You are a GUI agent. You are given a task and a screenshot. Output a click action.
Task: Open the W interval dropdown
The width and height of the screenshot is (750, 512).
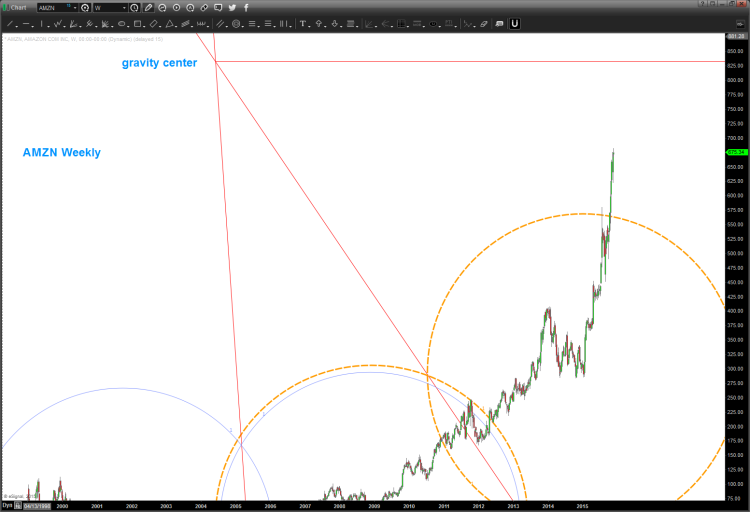pos(124,8)
